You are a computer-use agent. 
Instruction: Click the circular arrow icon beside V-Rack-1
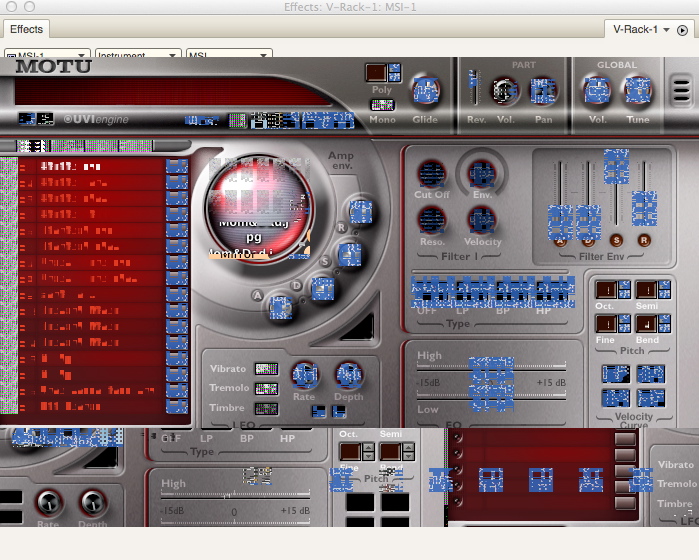tap(682, 30)
